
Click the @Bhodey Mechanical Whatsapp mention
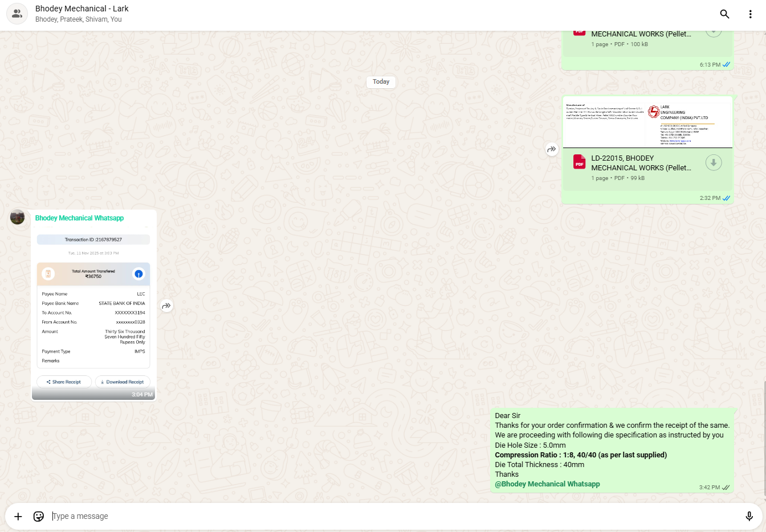[547, 484]
